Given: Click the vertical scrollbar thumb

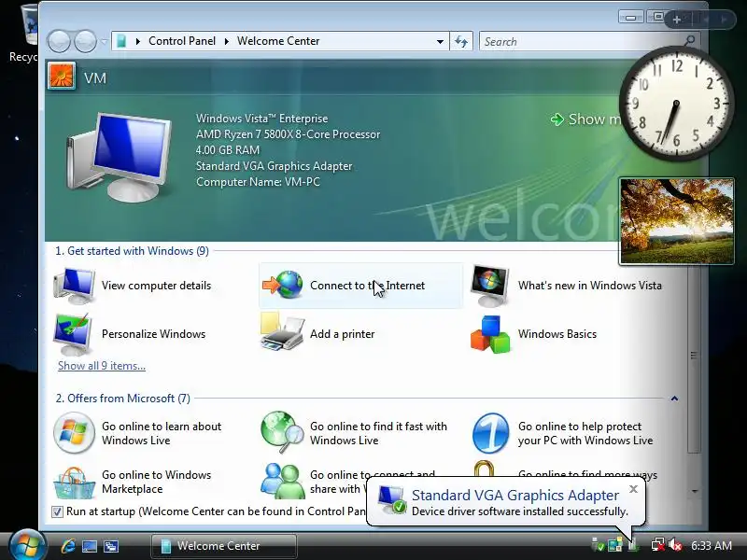Looking at the screenshot, I should [694, 356].
